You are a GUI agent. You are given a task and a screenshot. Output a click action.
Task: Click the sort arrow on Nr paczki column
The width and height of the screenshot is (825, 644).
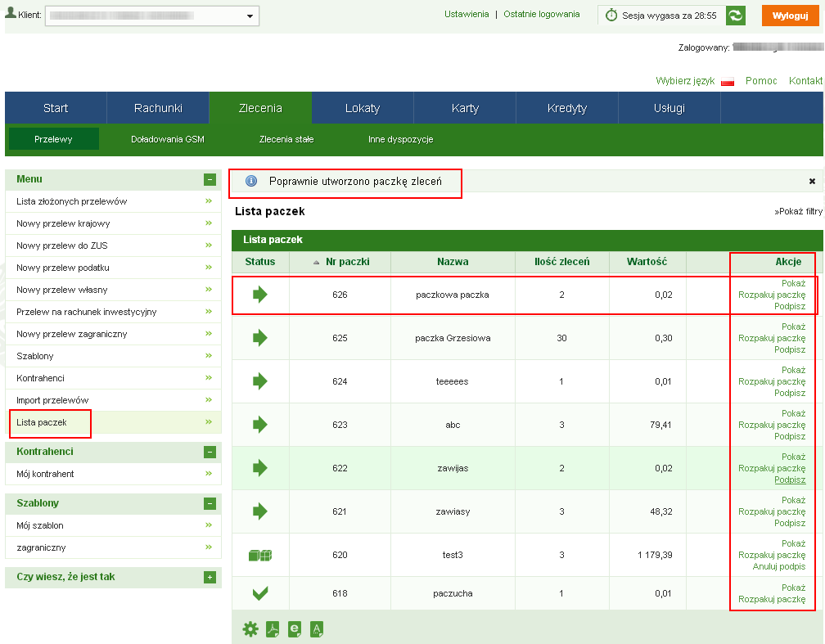316,262
